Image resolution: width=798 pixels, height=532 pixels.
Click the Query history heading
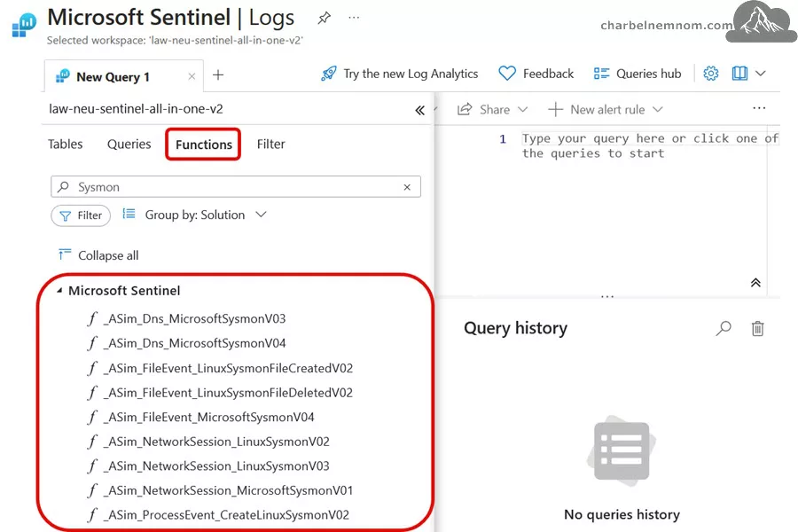tap(515, 328)
